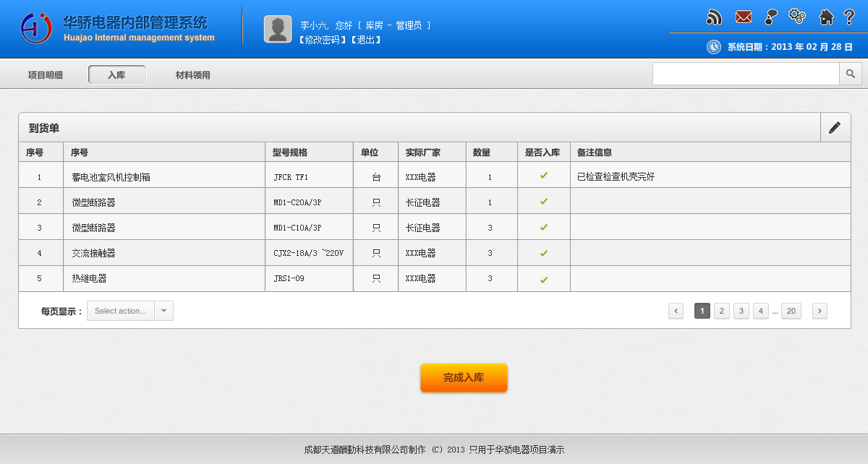Select page 4 in pagination

pos(761,311)
